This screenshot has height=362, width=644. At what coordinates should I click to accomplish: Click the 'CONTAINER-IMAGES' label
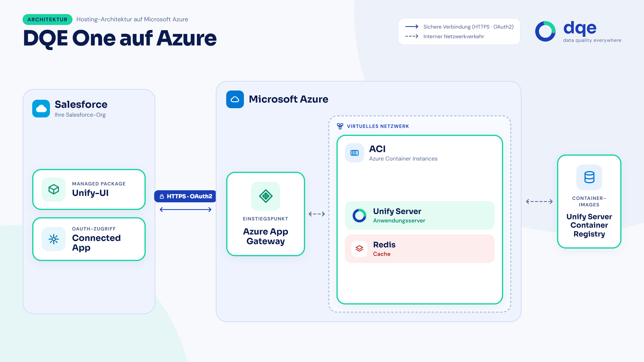tap(589, 201)
